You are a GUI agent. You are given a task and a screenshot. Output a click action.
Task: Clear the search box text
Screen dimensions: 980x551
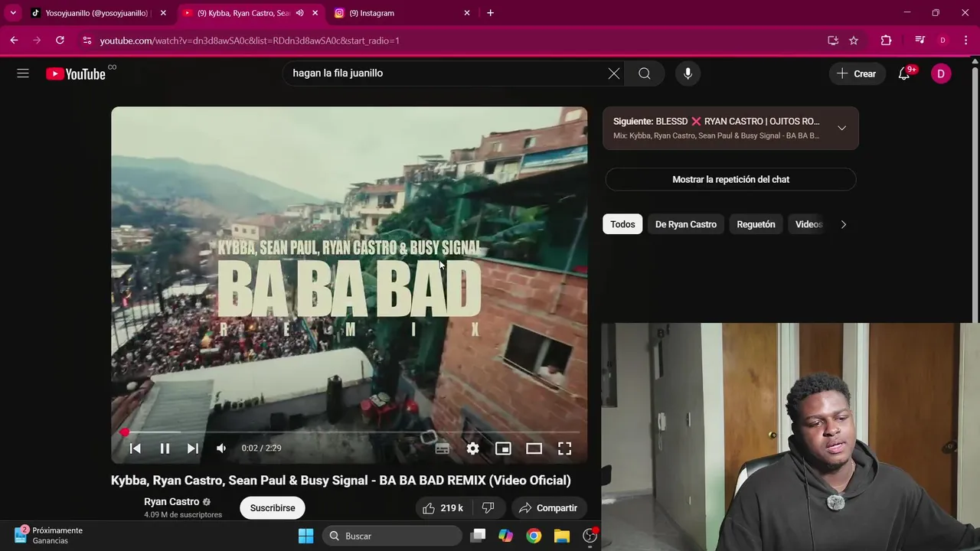[613, 73]
